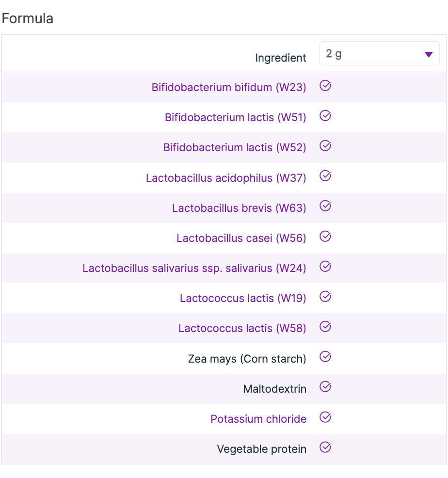Click checkmark icon beside Bifidobacterium lactis (W51)
448x478 pixels.
click(x=325, y=116)
